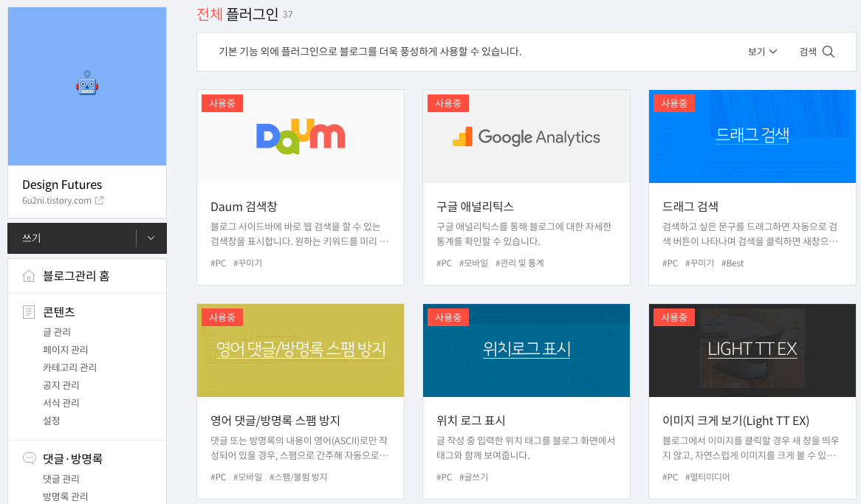Click the #관리 및 통계 tag
Screen dimensions: 861x504
click(x=519, y=263)
